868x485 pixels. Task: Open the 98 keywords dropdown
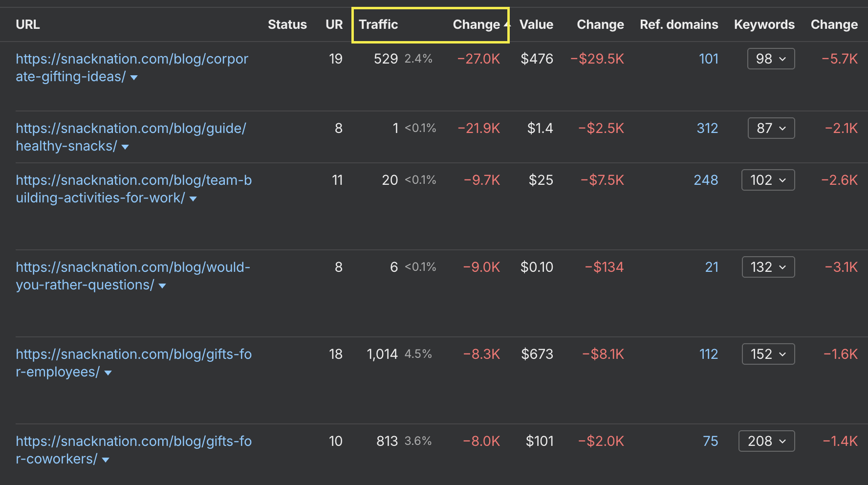coord(771,59)
